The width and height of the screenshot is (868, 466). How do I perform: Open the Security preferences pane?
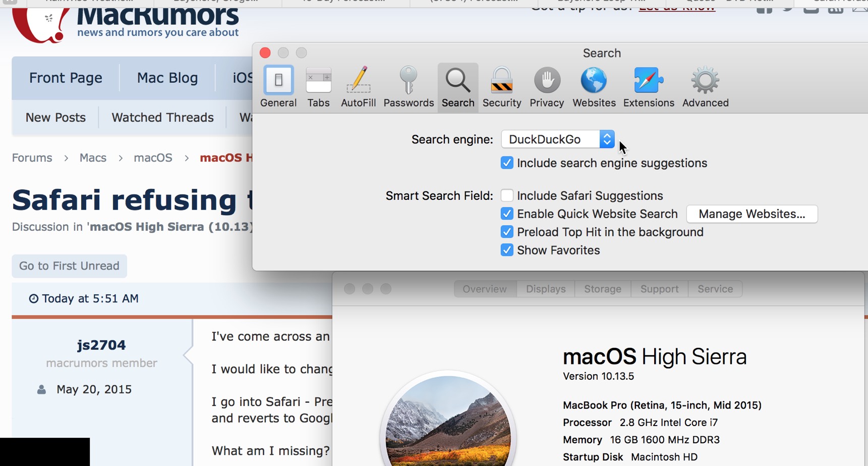(x=502, y=87)
